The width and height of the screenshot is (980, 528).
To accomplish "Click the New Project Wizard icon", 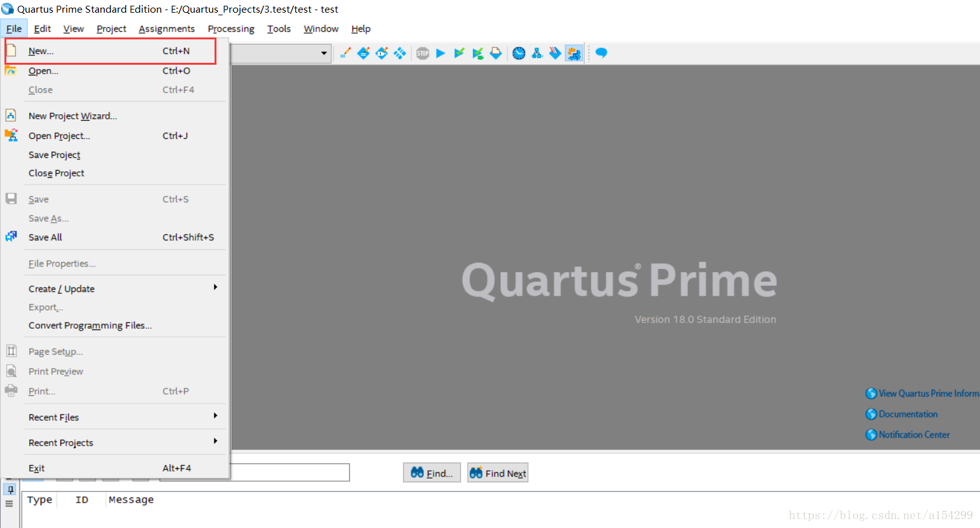I will tap(11, 115).
